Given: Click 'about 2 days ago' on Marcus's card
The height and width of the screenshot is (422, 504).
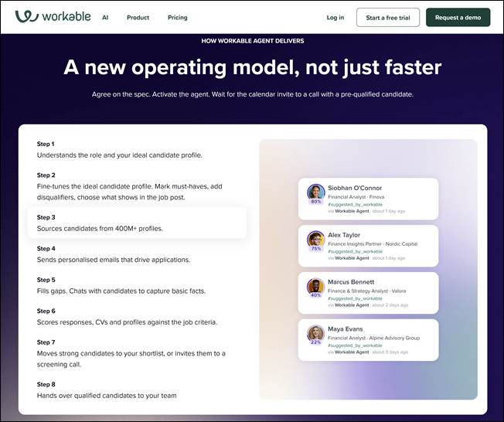Looking at the screenshot, I should click(x=390, y=305).
